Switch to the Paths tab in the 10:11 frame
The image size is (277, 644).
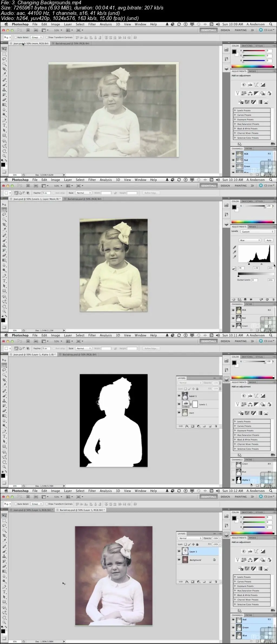tap(249, 460)
